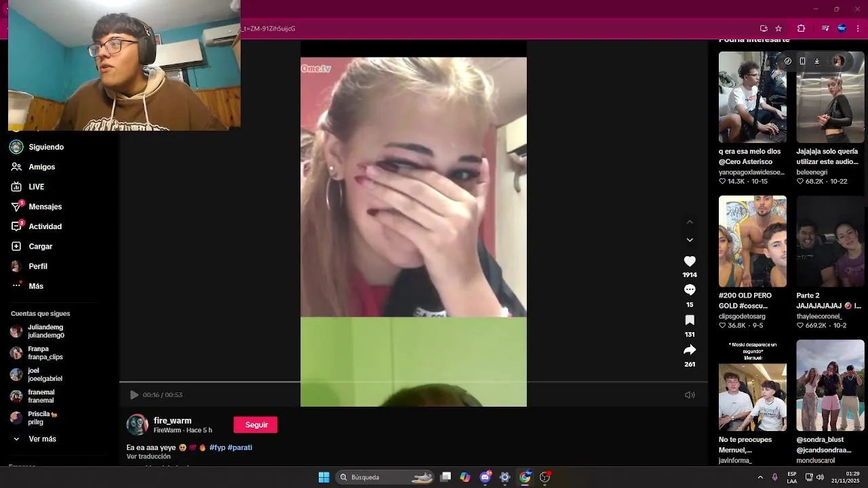Open Settings gear app from taskbar
The height and width of the screenshot is (488, 868).
[x=505, y=477]
